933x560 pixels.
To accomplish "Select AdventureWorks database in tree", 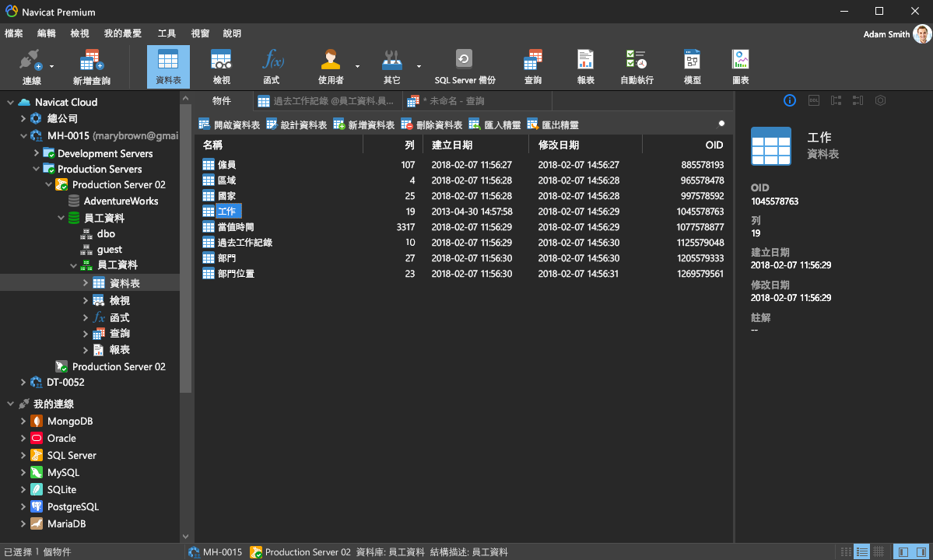I will (121, 201).
